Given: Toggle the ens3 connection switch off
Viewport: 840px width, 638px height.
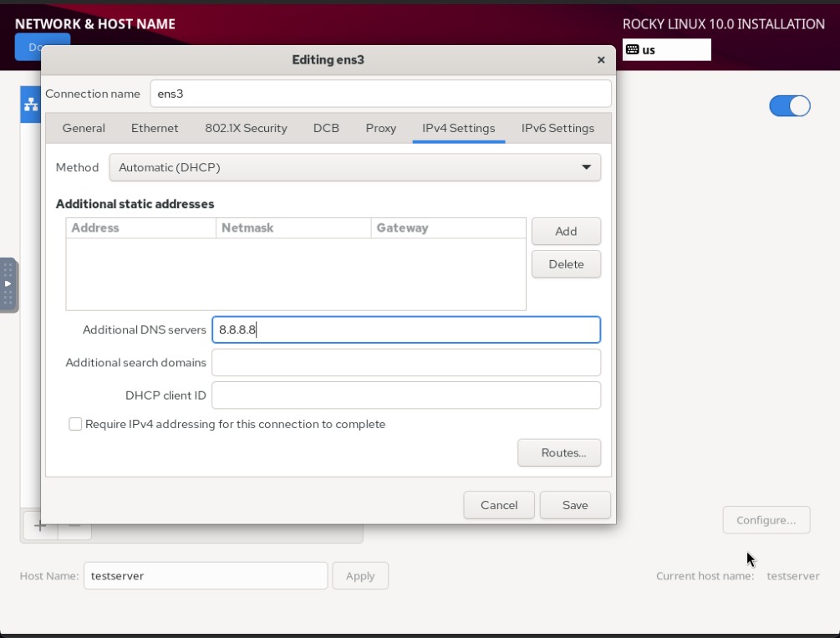Looking at the screenshot, I should coord(790,105).
